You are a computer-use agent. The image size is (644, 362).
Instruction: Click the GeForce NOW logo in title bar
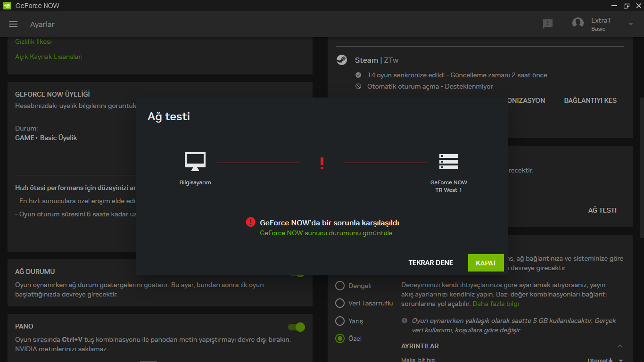coord(7,6)
